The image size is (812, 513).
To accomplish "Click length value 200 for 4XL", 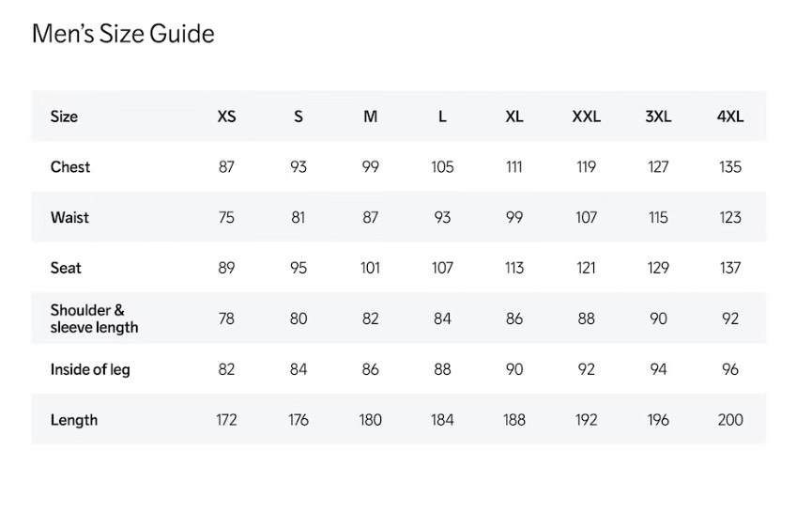I will pyautogui.click(x=729, y=420).
